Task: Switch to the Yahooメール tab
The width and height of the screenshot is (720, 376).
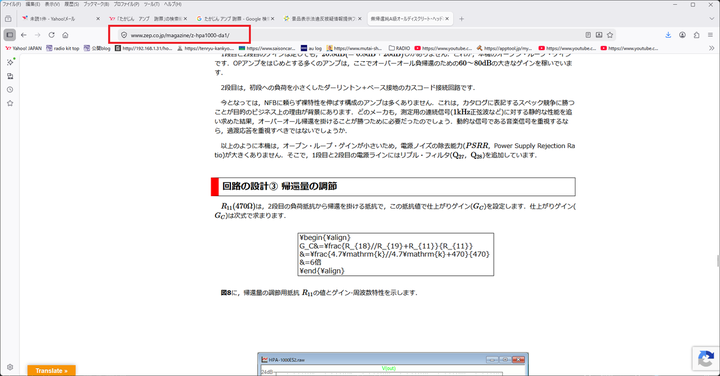Action: point(60,19)
